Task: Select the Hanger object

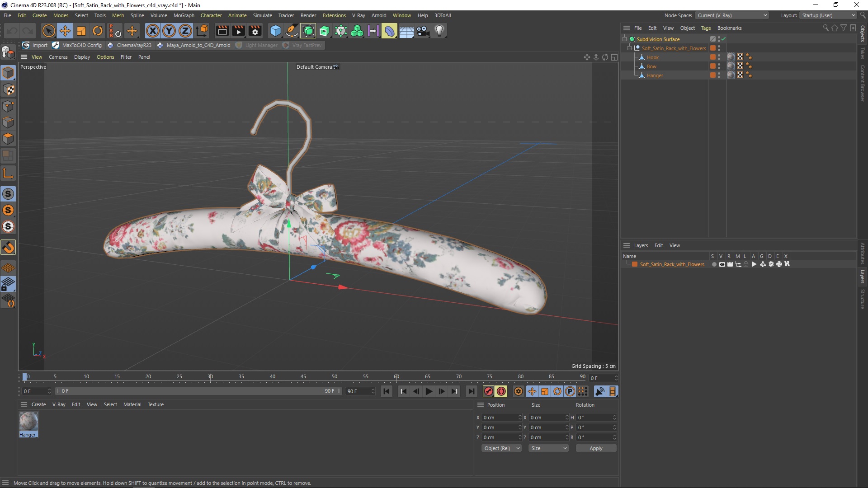Action: pos(655,75)
